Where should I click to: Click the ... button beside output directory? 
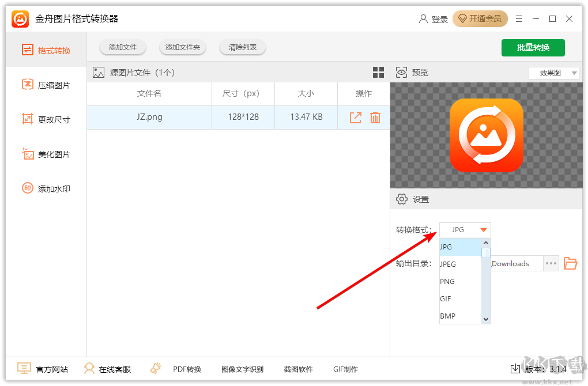point(551,263)
